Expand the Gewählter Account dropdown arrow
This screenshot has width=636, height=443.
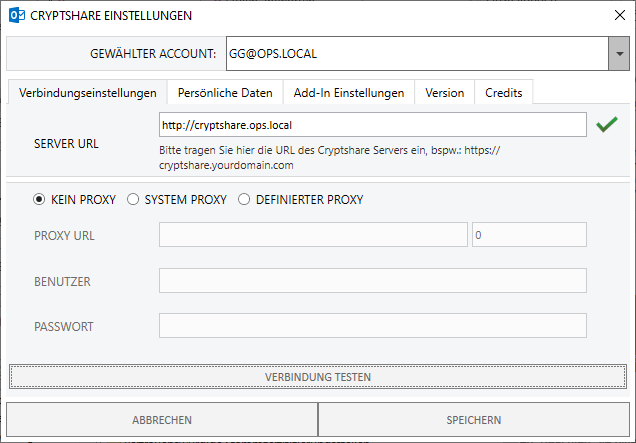coord(617,54)
